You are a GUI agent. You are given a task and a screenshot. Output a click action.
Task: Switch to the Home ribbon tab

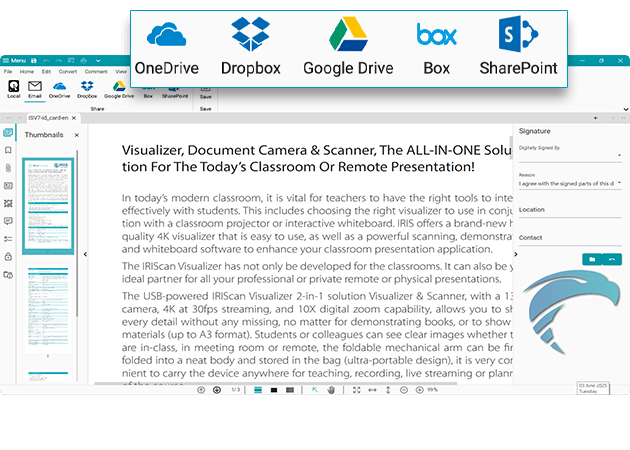click(x=27, y=72)
